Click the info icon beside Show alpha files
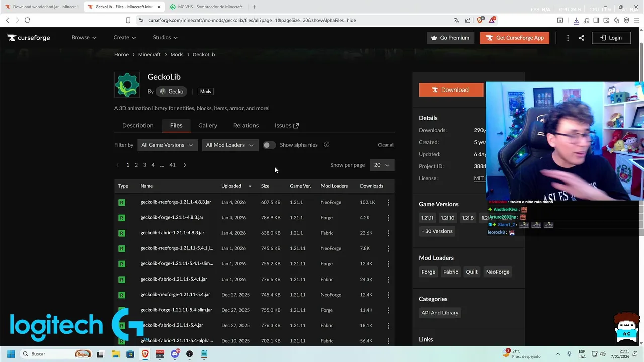 pyautogui.click(x=326, y=145)
